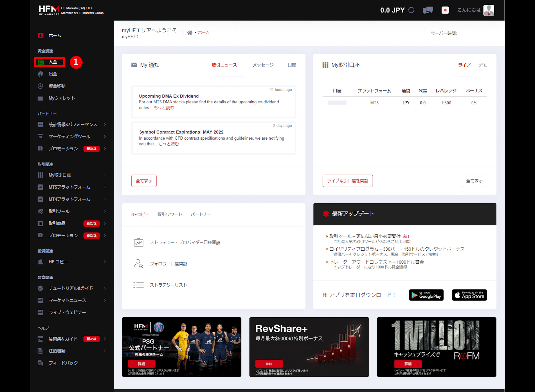Click the ライブ取引口座を開設 button
This screenshot has width=535, height=392.
347,180
